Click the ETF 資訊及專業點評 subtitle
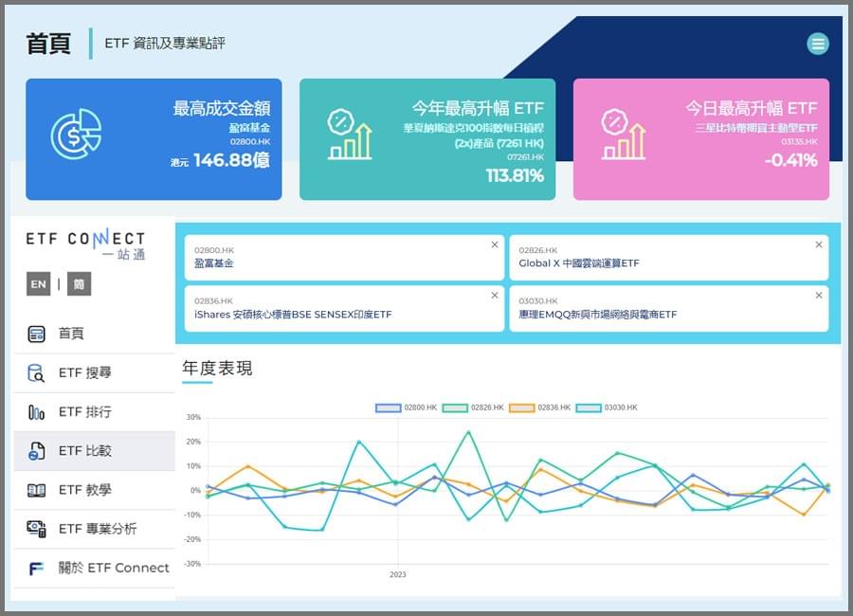This screenshot has width=853, height=616. pyautogui.click(x=165, y=44)
